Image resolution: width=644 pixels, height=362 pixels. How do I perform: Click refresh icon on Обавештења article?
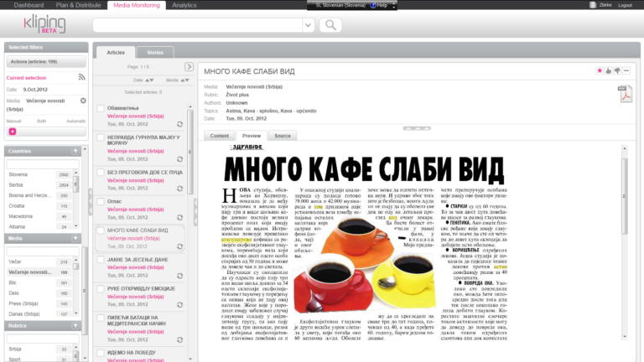pos(180,124)
